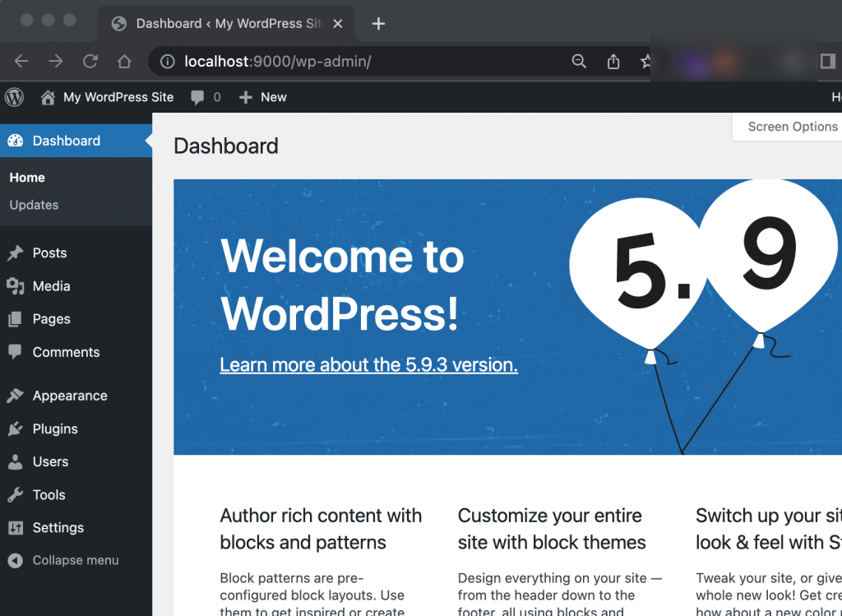Click the browser home icon
Viewport: 842px width, 616px height.
pos(125,61)
